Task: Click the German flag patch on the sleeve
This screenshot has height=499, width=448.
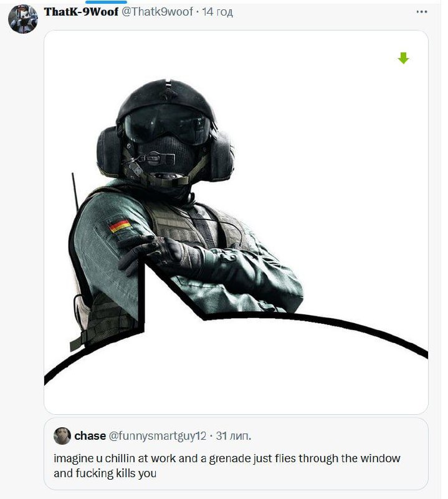Action: pyautogui.click(x=120, y=225)
